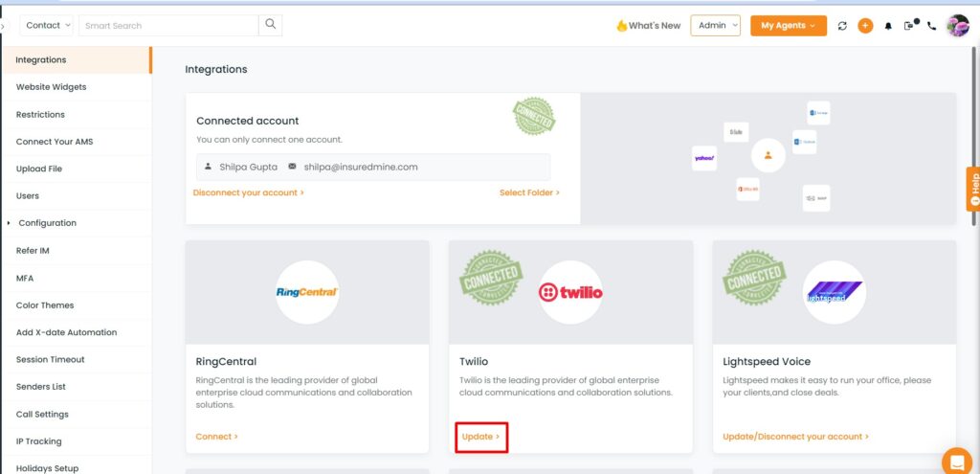Click the RingCentral logo
The width and height of the screenshot is (980, 474).
[307, 292]
